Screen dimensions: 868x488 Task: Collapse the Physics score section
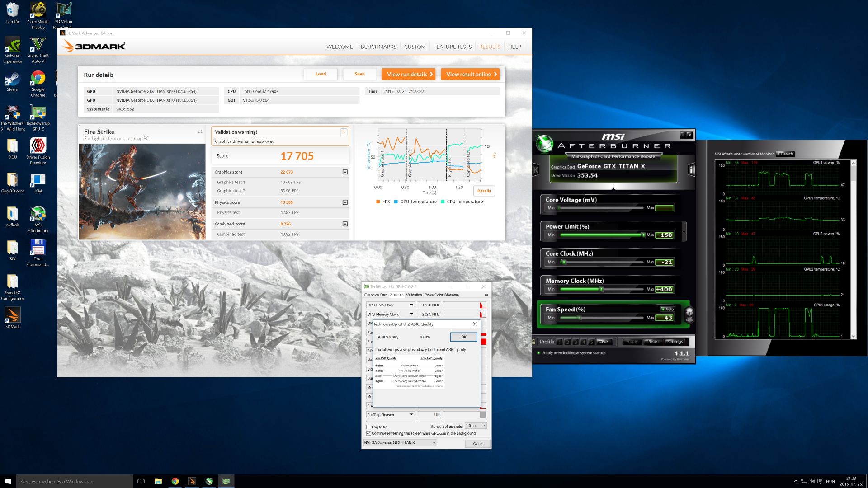point(345,202)
